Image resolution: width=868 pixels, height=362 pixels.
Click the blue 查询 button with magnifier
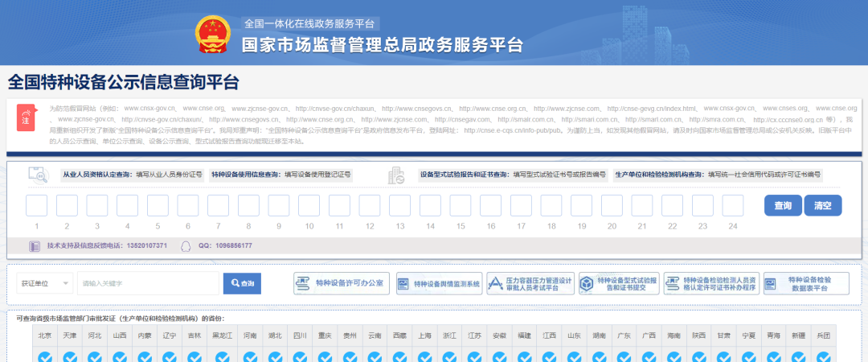pos(242,283)
